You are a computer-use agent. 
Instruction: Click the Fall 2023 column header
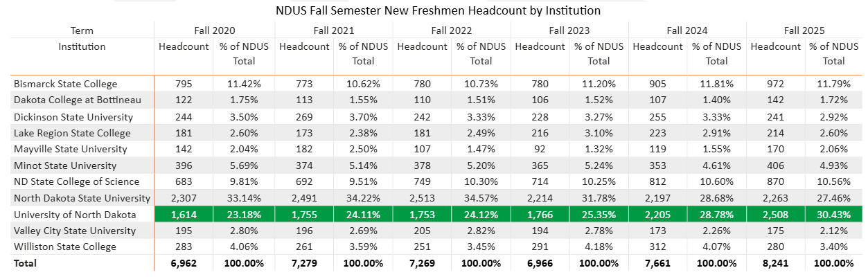tap(569, 30)
